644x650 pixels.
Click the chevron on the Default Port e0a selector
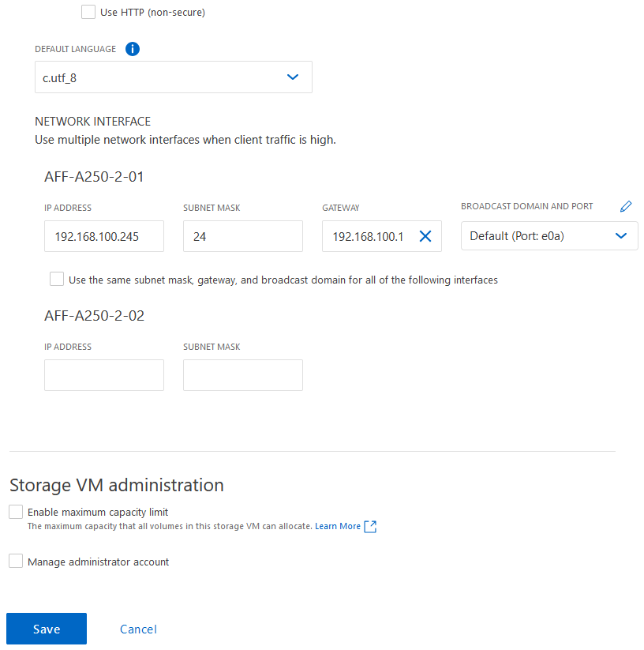(620, 235)
